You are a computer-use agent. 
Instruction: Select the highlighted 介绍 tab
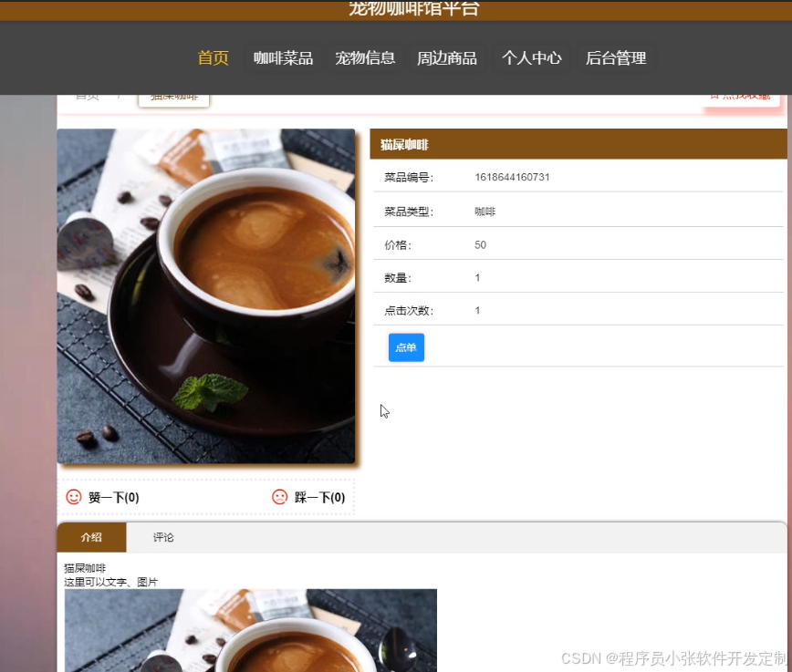[91, 537]
